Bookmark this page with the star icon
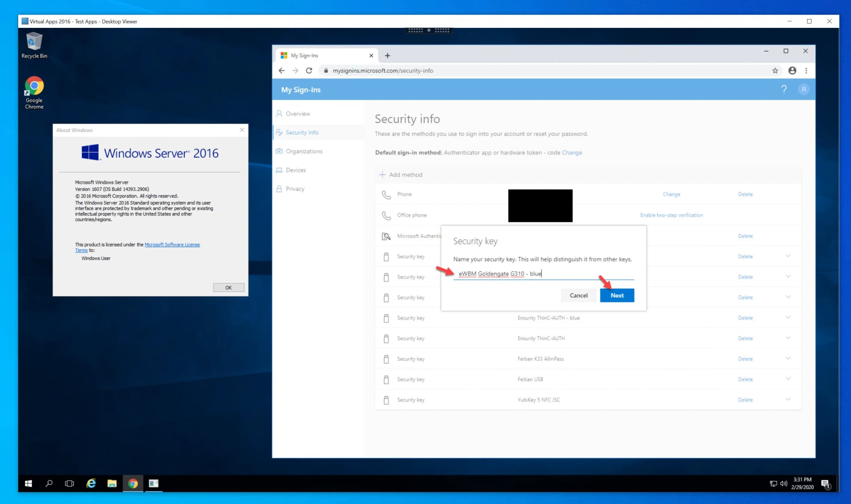This screenshot has width=851, height=504. click(775, 70)
